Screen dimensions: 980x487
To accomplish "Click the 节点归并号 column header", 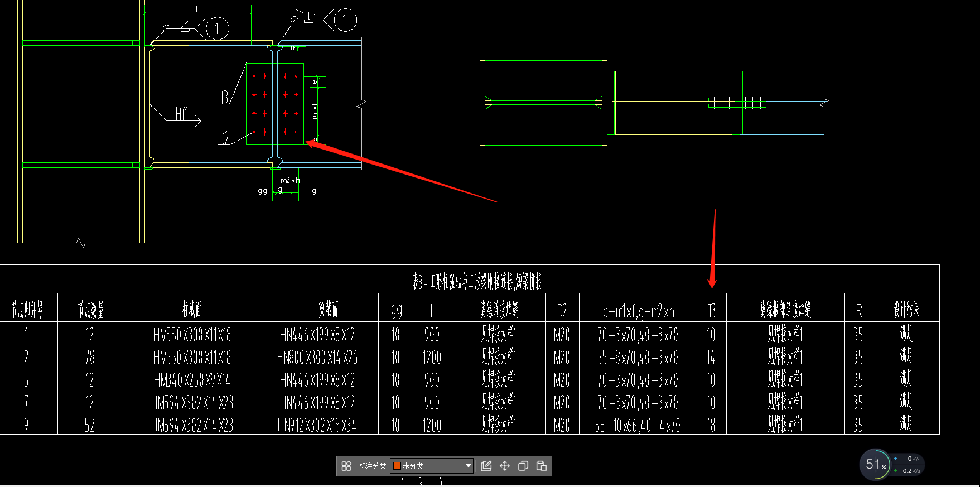I will coord(28,309).
